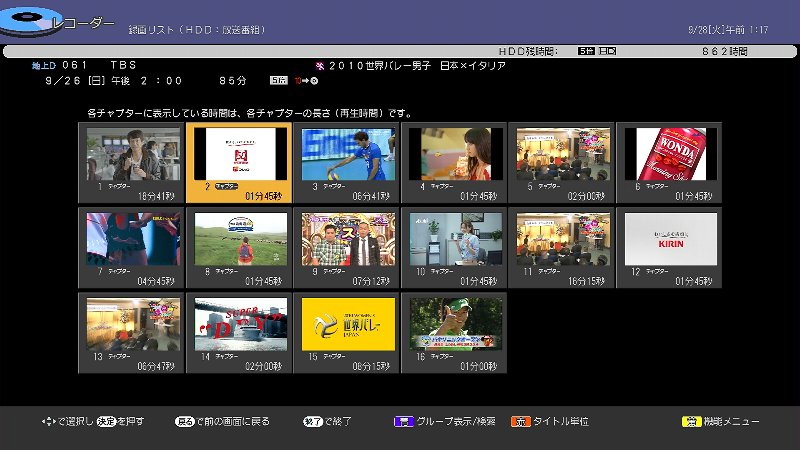Select chapter 6 WONDA can thumbnail
Screen dimensions: 800x450
[670, 153]
